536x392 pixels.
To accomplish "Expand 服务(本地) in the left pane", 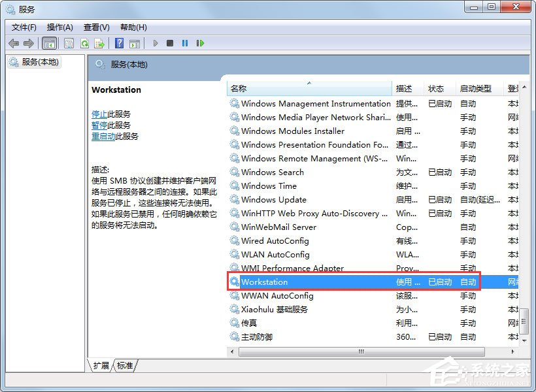I will point(39,62).
